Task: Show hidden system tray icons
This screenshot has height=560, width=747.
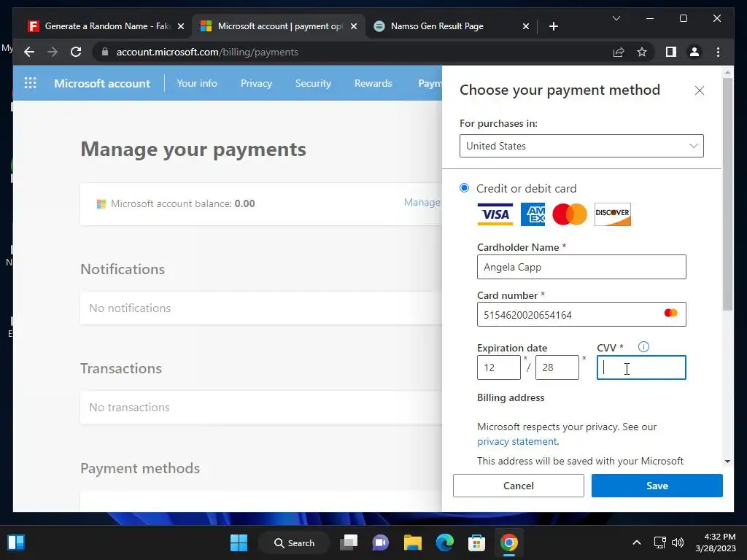Action: pyautogui.click(x=636, y=542)
